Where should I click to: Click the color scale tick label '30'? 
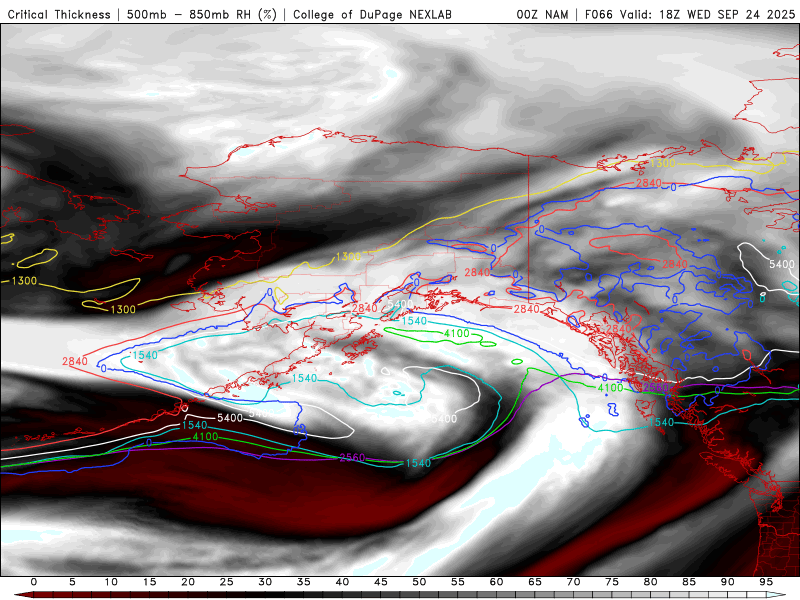click(265, 582)
